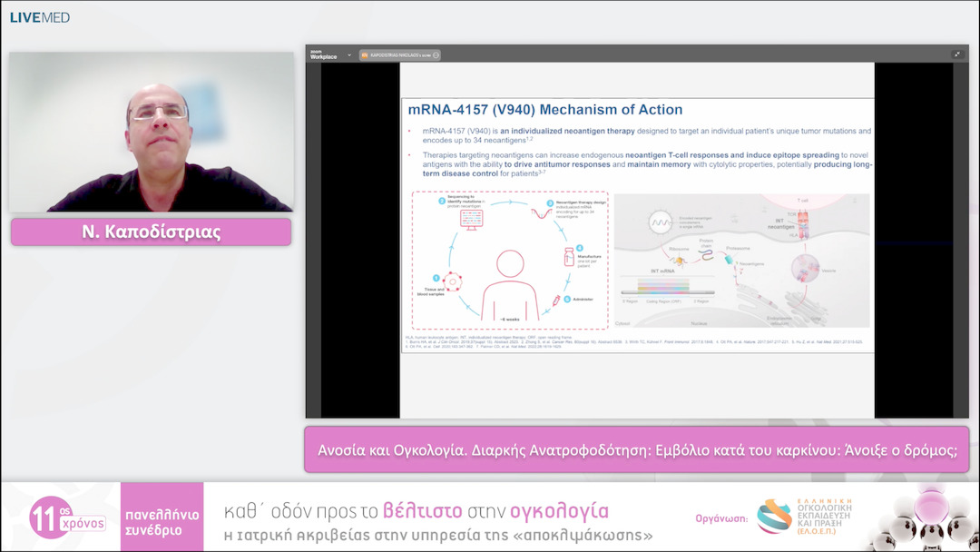
Task: Click the slide title mRNA-4157 (V940) Mechanism of Action
Action: pyautogui.click(x=545, y=110)
